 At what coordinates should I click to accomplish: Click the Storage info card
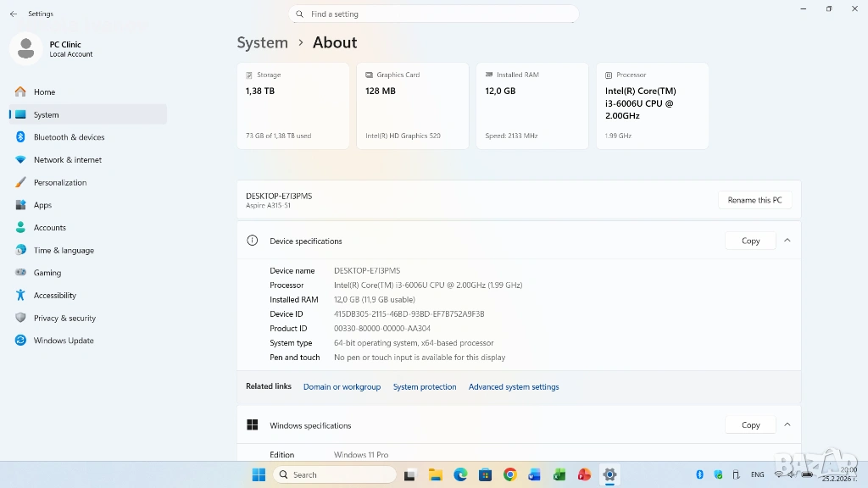(x=292, y=106)
